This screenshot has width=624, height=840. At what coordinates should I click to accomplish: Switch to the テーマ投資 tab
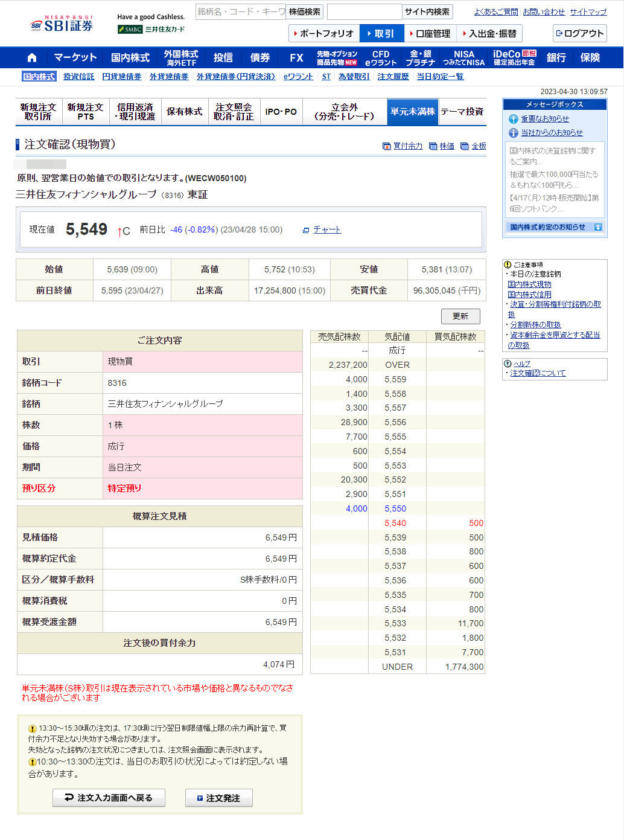[462, 112]
